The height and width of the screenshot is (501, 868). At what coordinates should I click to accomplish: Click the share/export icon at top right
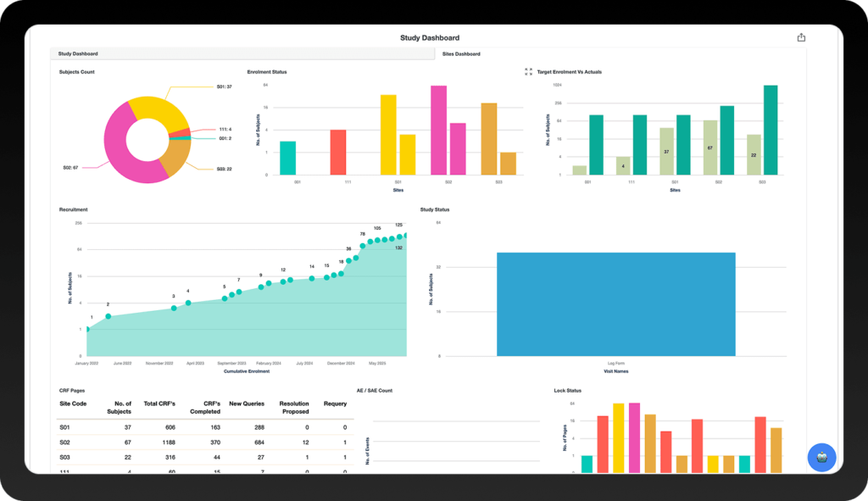coord(800,37)
